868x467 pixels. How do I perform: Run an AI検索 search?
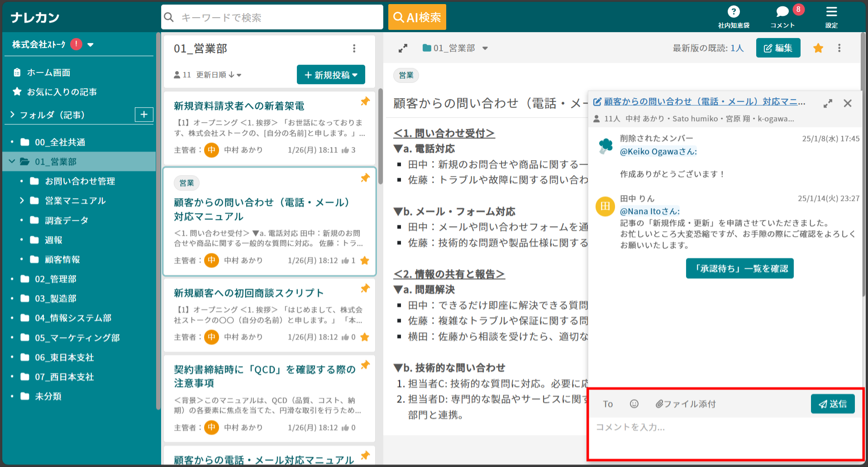[x=416, y=17]
